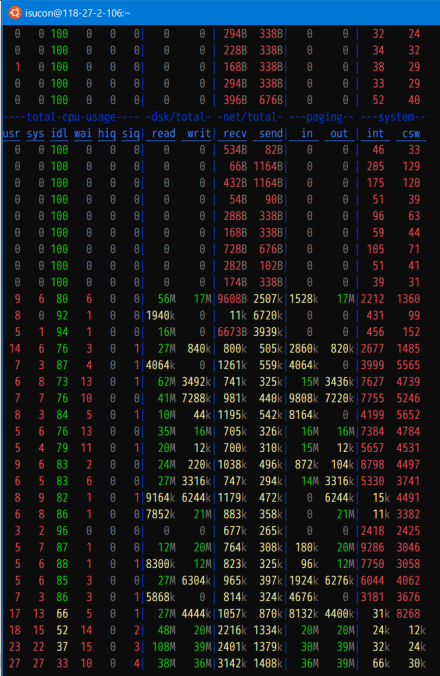Click the 9164k disk read value
Image resolution: width=440 pixels, height=676 pixels.
pyautogui.click(x=161, y=498)
